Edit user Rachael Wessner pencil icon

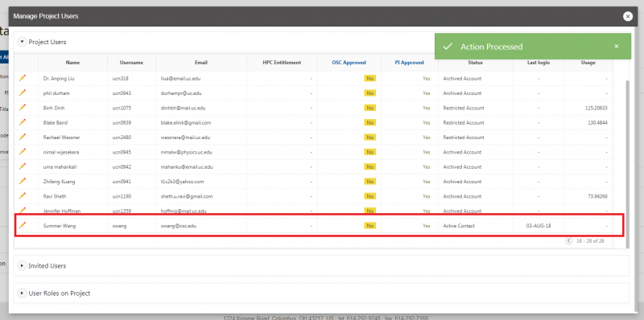(23, 137)
